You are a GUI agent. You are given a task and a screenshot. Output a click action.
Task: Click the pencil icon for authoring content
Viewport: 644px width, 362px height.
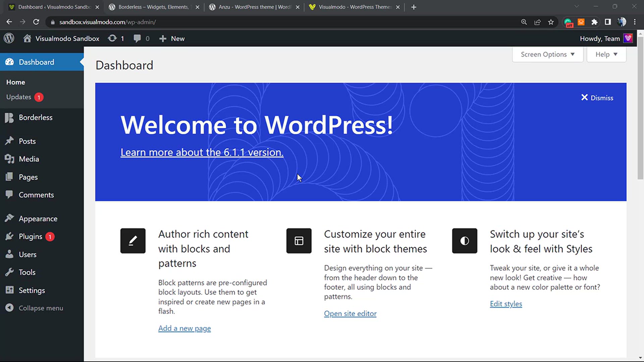(133, 241)
